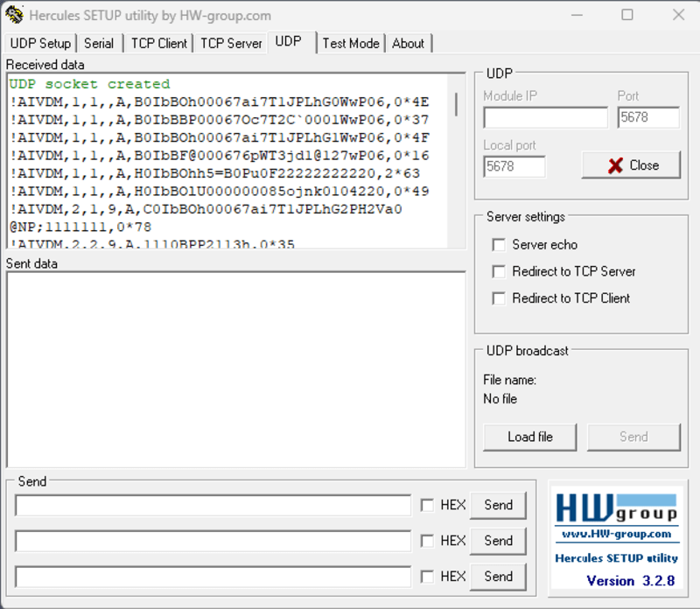Maximize the Hercules window
The width and height of the screenshot is (700, 609).
pyautogui.click(x=627, y=15)
